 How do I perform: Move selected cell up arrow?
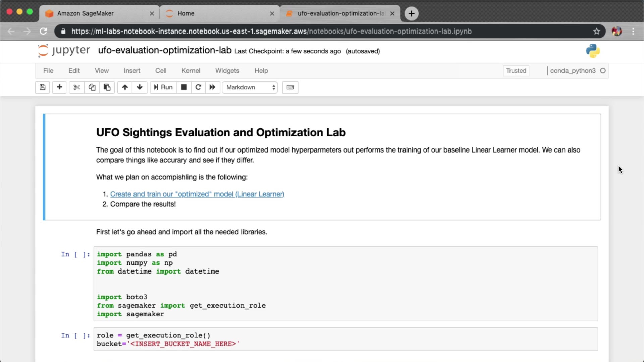click(x=125, y=87)
